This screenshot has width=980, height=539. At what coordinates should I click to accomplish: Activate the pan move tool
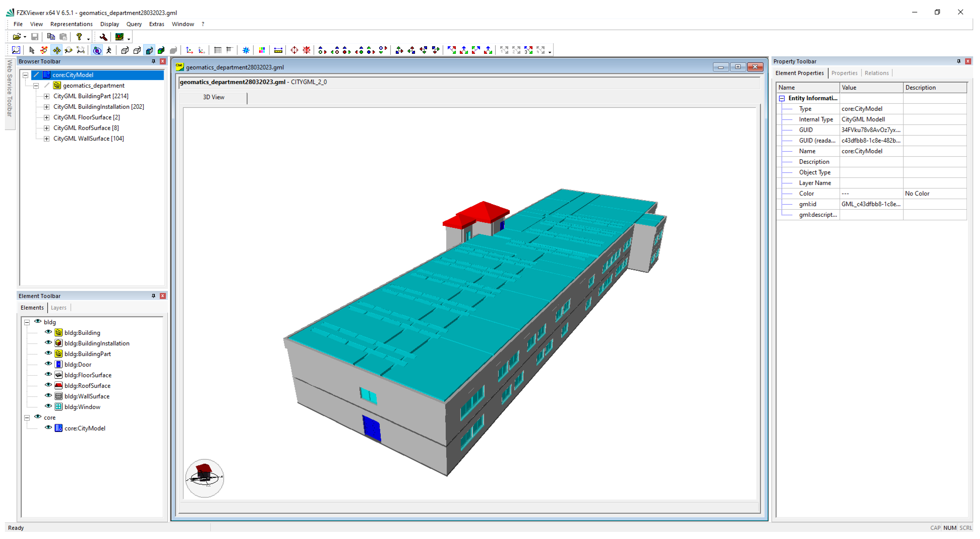point(57,50)
